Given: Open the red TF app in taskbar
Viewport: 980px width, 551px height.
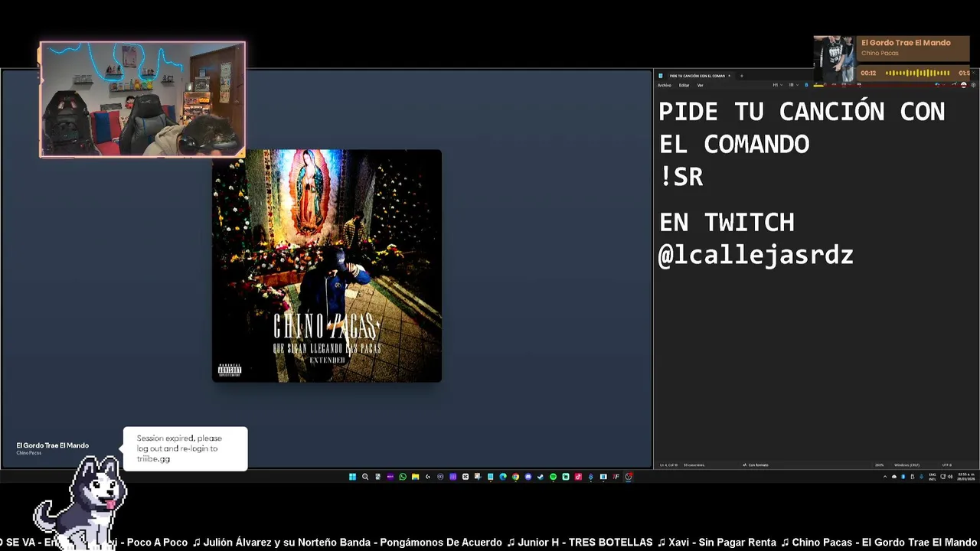Looking at the screenshot, I should 616,477.
